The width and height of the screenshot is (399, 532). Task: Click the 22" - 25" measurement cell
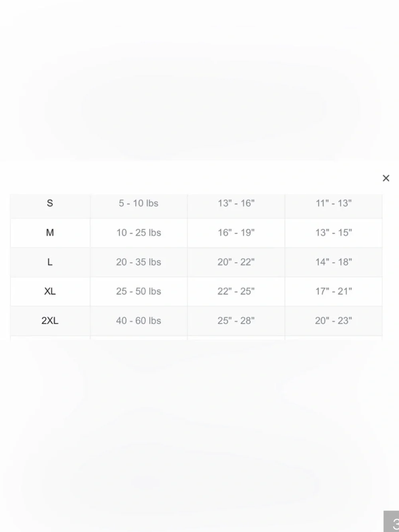coord(236,291)
